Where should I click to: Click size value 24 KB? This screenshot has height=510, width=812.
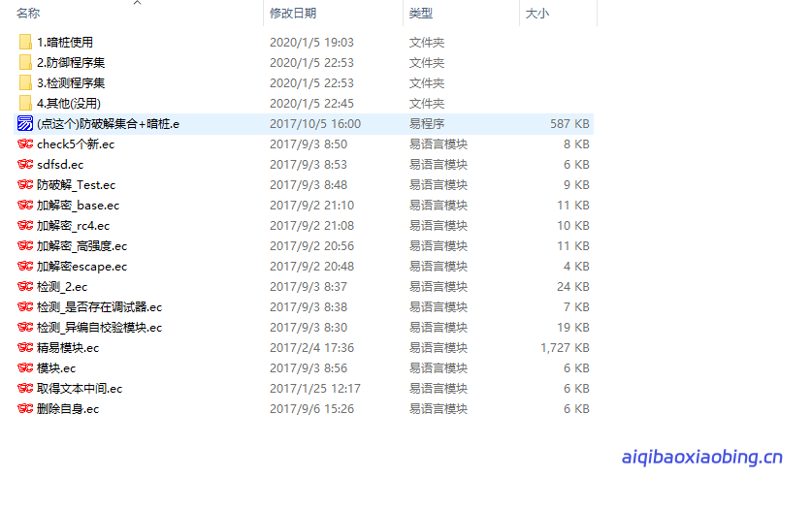[573, 287]
